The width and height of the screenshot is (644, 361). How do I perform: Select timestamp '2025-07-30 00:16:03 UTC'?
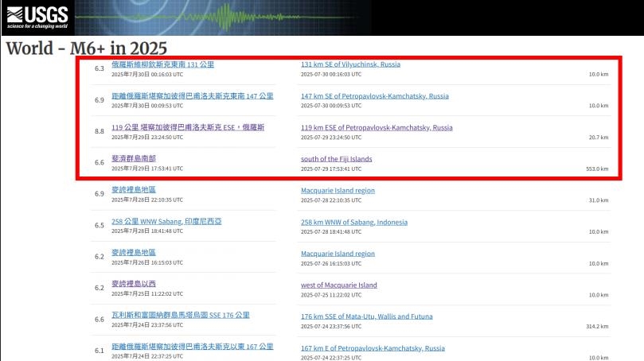331,74
